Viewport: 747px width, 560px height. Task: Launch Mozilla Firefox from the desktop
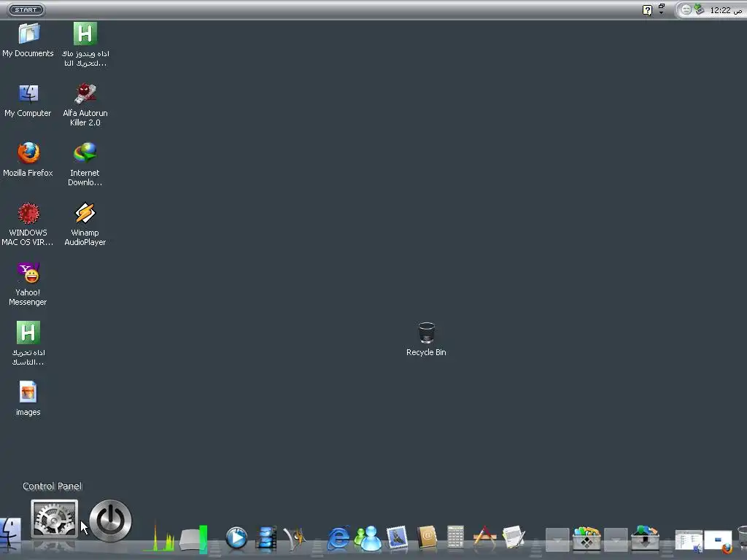click(x=28, y=153)
